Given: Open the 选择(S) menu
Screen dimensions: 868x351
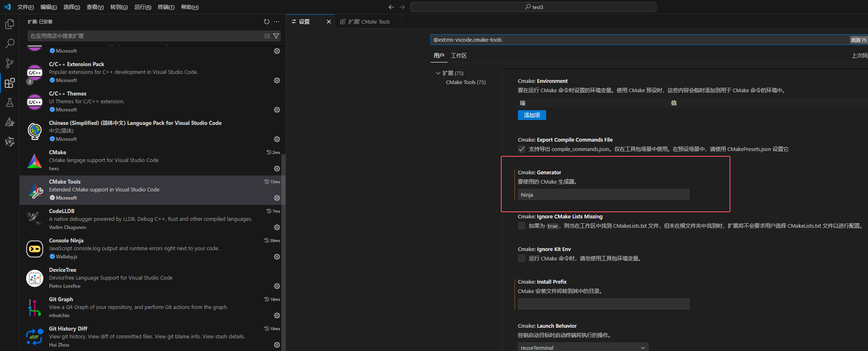Looking at the screenshot, I should click(x=72, y=7).
